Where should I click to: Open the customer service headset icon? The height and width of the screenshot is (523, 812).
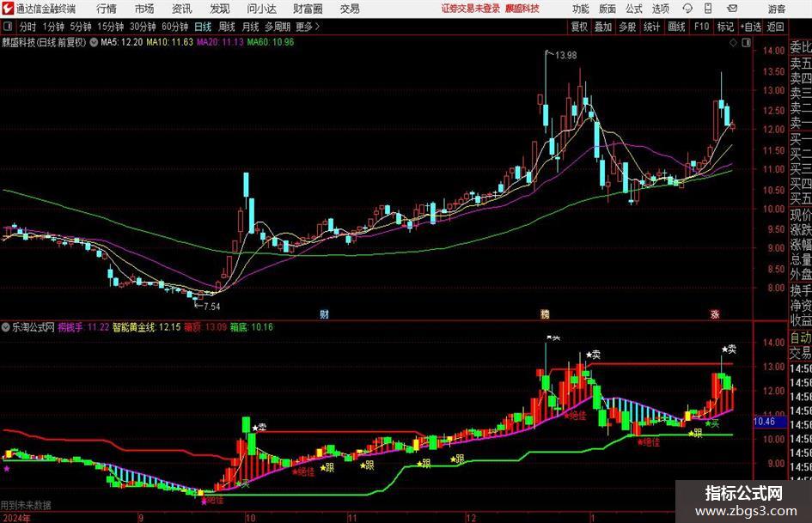click(687, 9)
